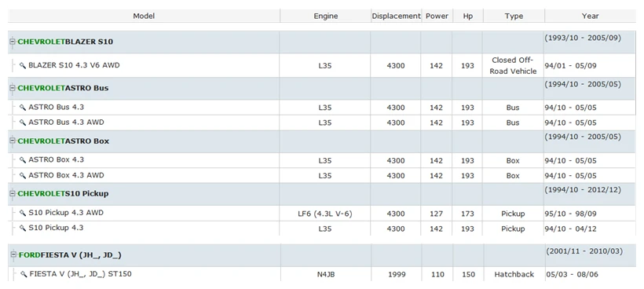644x289 pixels.
Task: Click engine cell LF6 (4.3L V-6)
Action: point(325,214)
